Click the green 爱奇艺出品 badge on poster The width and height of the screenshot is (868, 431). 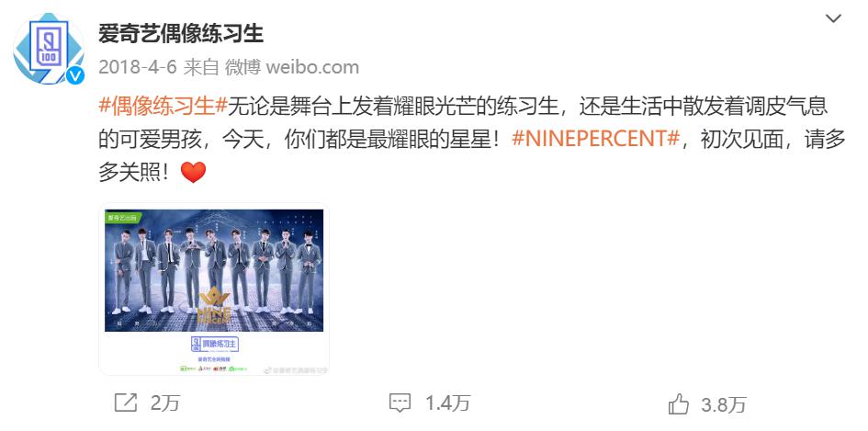tap(121, 217)
